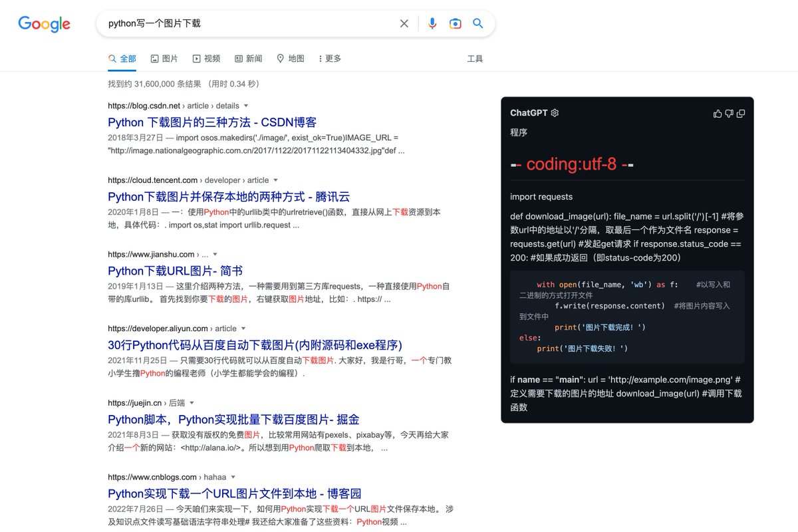Expand options arrow next to jianshu.com result
798x532 pixels.
215,255
